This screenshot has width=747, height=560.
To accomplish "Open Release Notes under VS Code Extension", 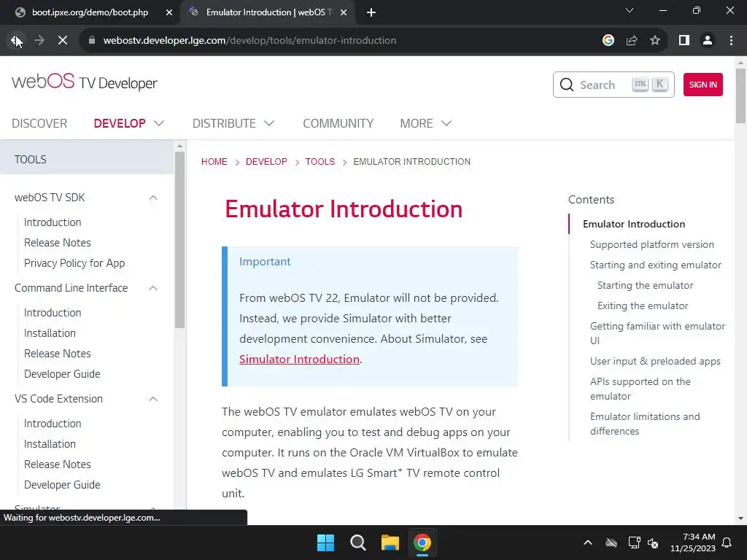I will point(57,464).
